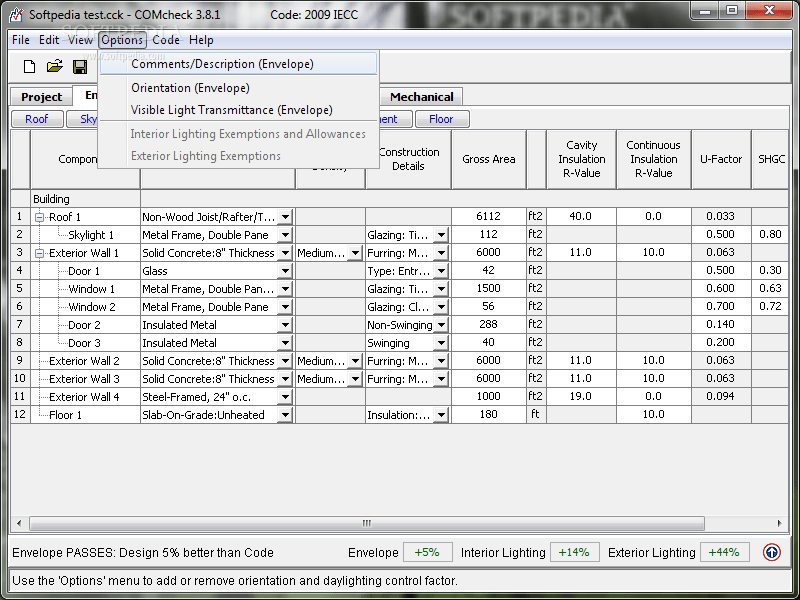Open the File menu
The image size is (800, 600).
click(21, 40)
